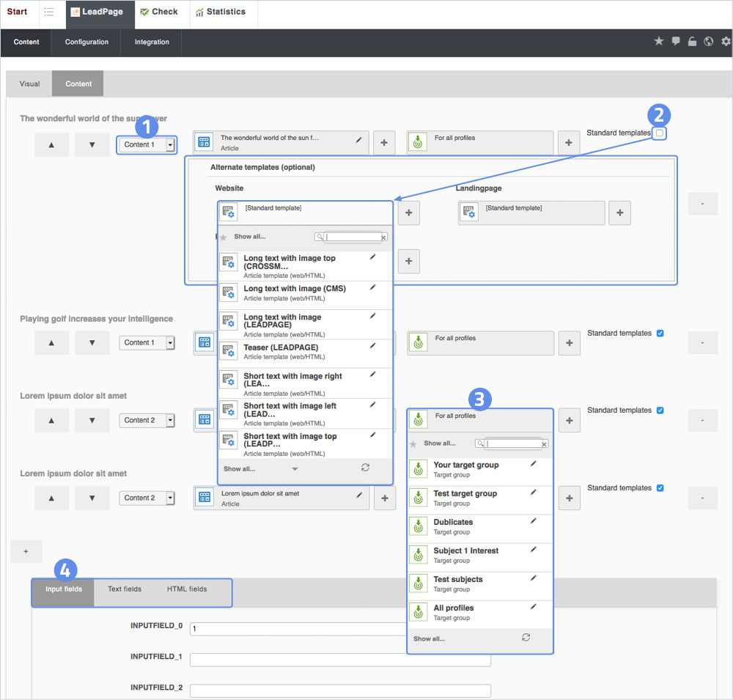
Task: Open the comments speech bubble icon
Action: (x=676, y=42)
